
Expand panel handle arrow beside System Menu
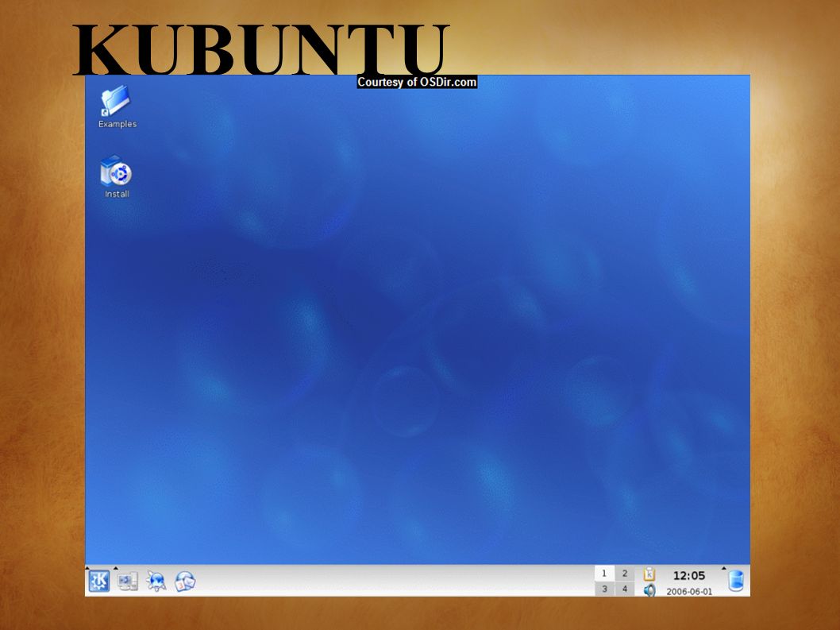coord(116,568)
